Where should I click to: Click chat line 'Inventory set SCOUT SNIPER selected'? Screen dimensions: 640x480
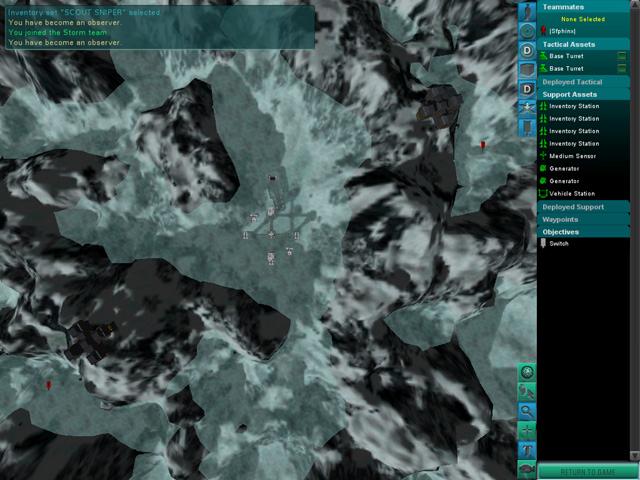[84, 12]
